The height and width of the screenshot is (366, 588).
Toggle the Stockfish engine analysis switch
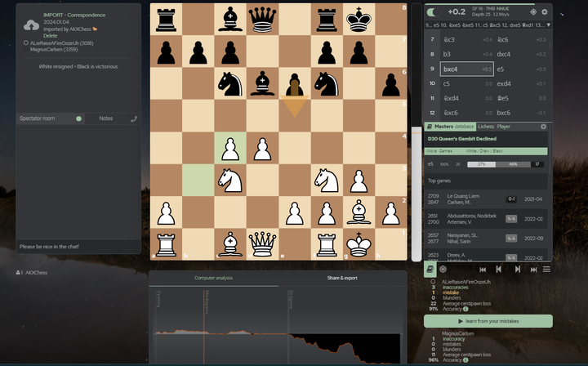point(432,11)
